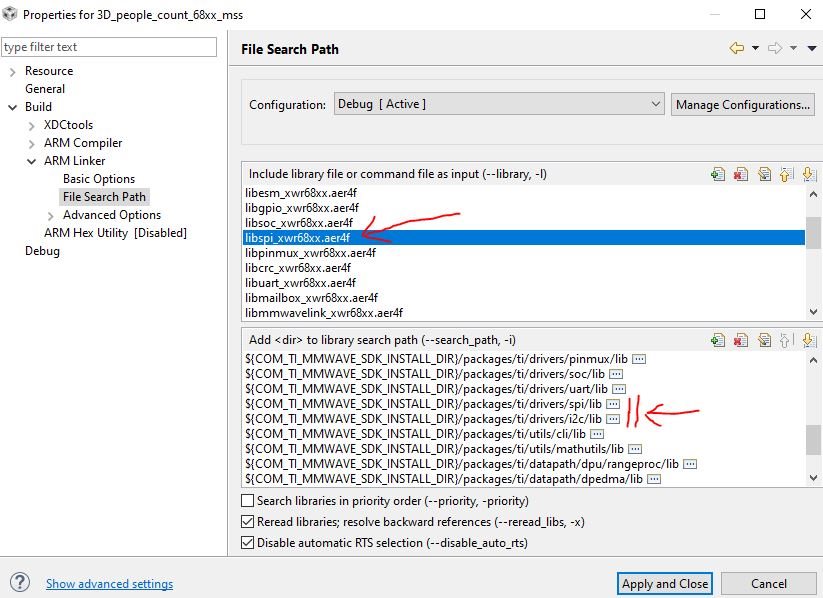Click the back navigation arrow icon
This screenshot has height=598, width=823.
(737, 48)
